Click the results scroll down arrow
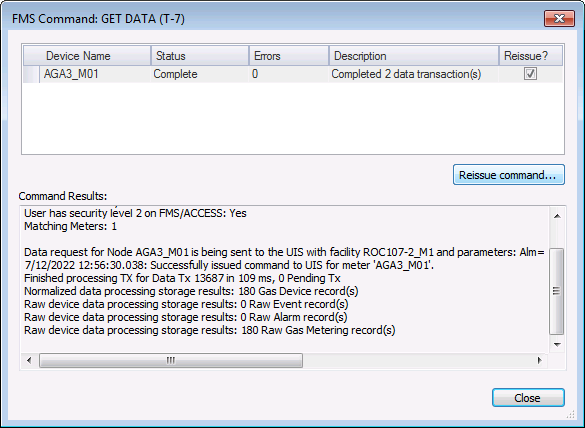585x428 pixels. (x=557, y=344)
